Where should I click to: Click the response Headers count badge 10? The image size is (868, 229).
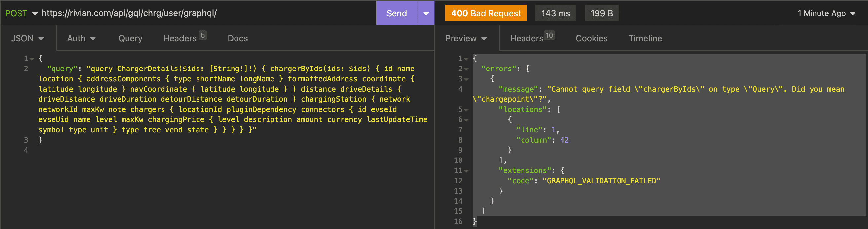pos(549,35)
